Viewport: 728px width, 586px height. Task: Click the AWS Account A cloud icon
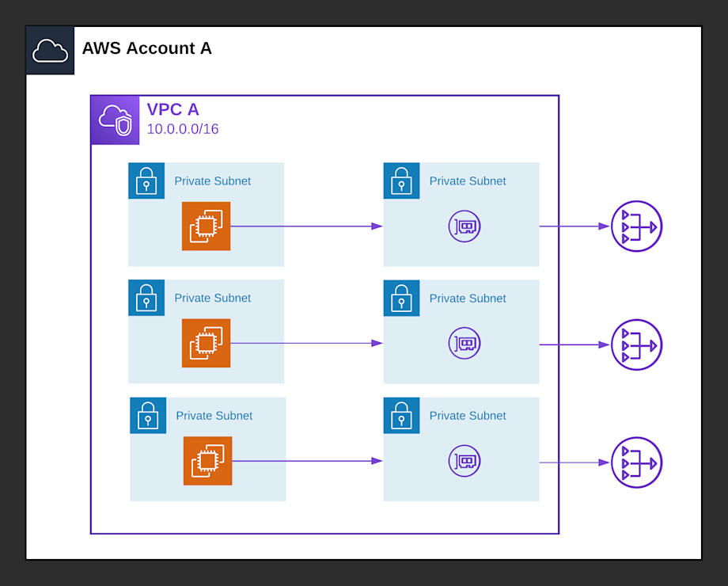(x=50, y=50)
